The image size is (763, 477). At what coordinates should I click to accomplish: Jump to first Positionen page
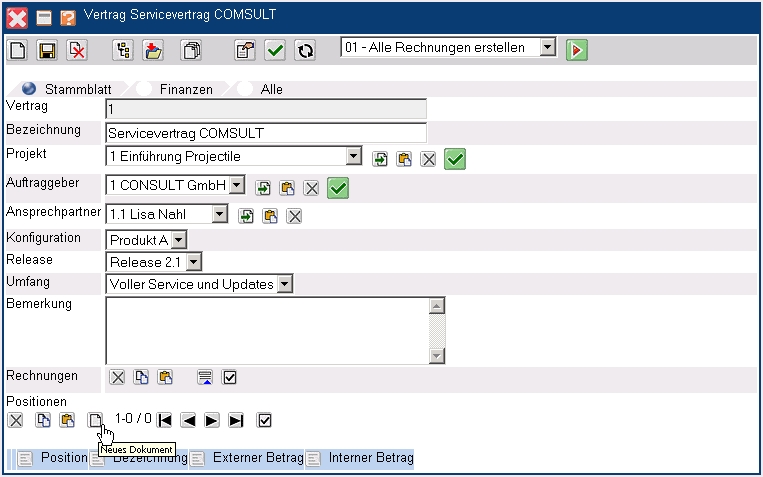pyautogui.click(x=164, y=420)
